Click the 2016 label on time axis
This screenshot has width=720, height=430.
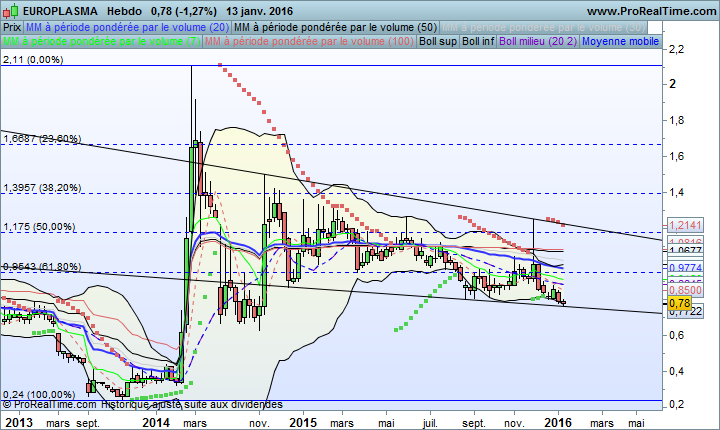(558, 422)
